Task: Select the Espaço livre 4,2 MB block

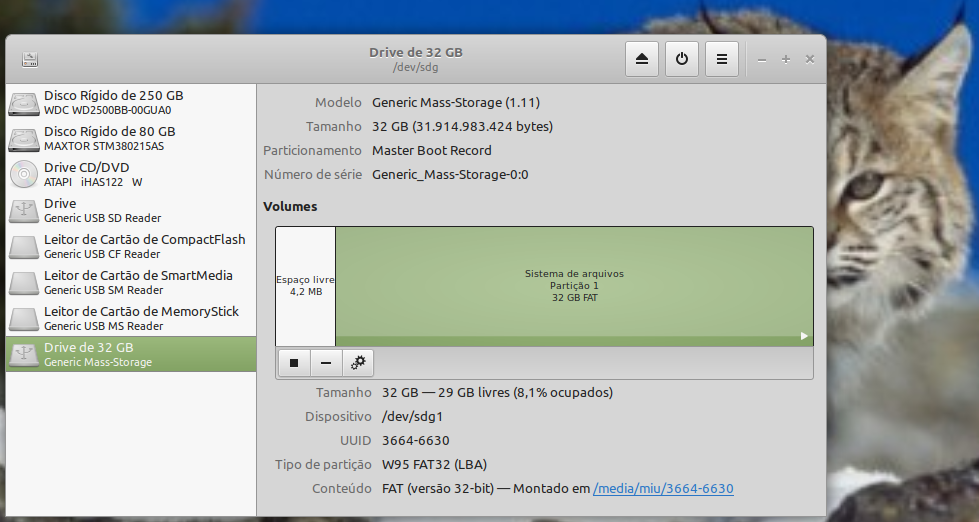Action: [306, 286]
